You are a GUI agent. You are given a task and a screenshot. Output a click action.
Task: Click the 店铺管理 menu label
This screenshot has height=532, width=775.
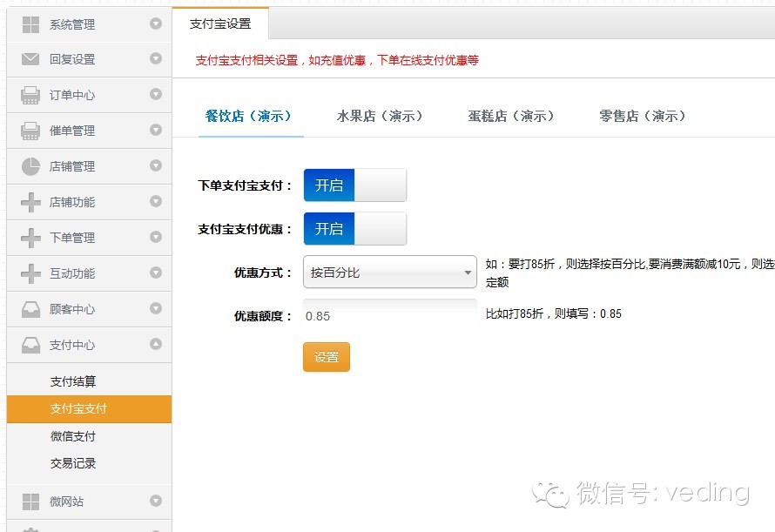tap(72, 166)
